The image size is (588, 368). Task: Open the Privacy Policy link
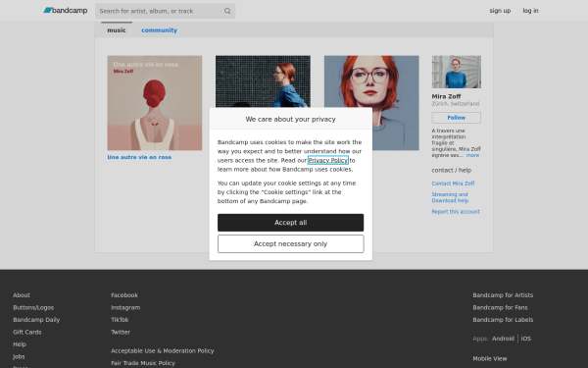(327, 160)
